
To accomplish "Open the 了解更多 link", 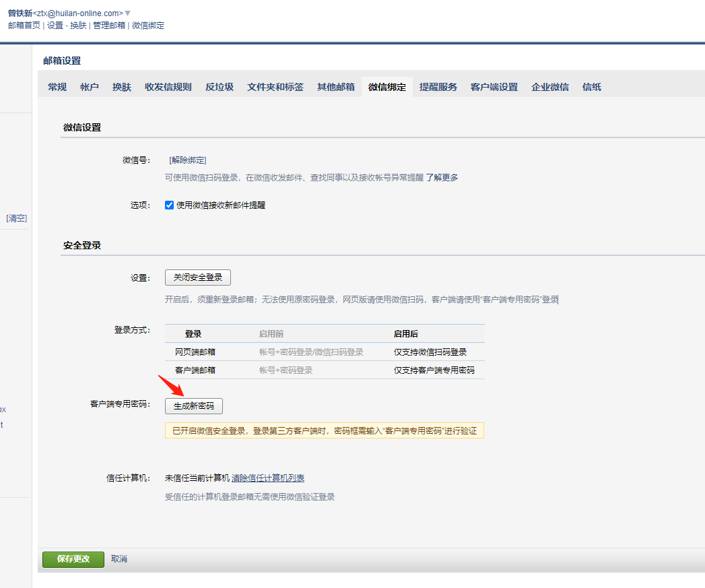I will point(442,178).
